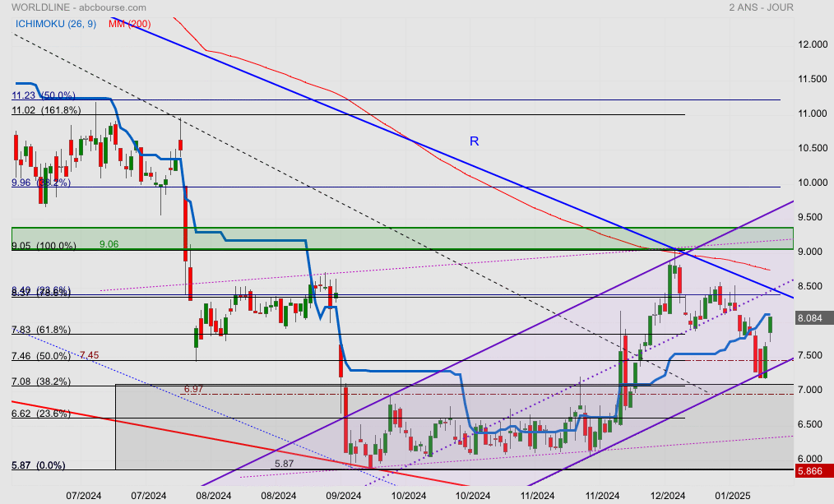
Task: Select the "9.05 (100.0%)" level label
Action: [x=44, y=246]
